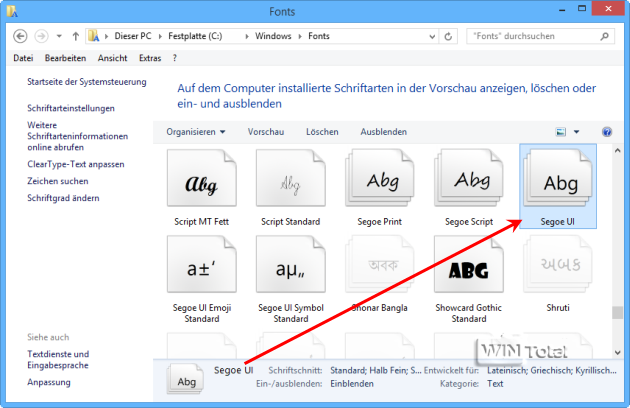This screenshot has width=630, height=408.
Task: Click Dieser PC in the address bar
Action: (133, 36)
